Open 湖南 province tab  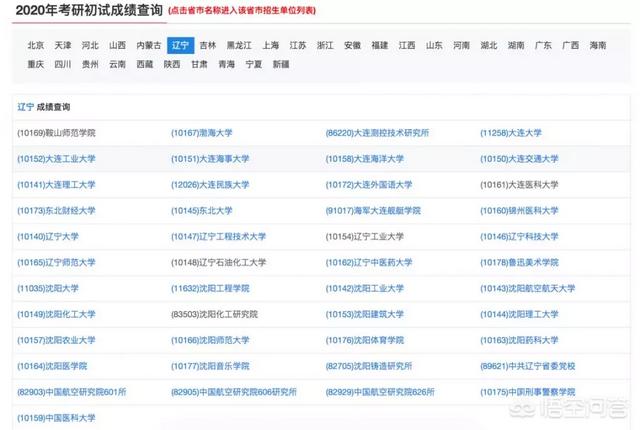click(516, 45)
